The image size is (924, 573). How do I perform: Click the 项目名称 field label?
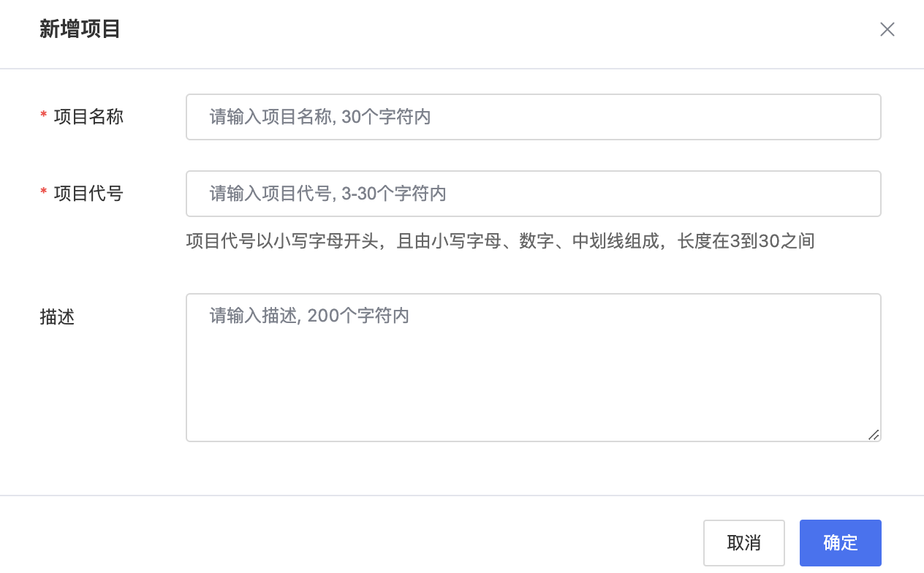(88, 116)
